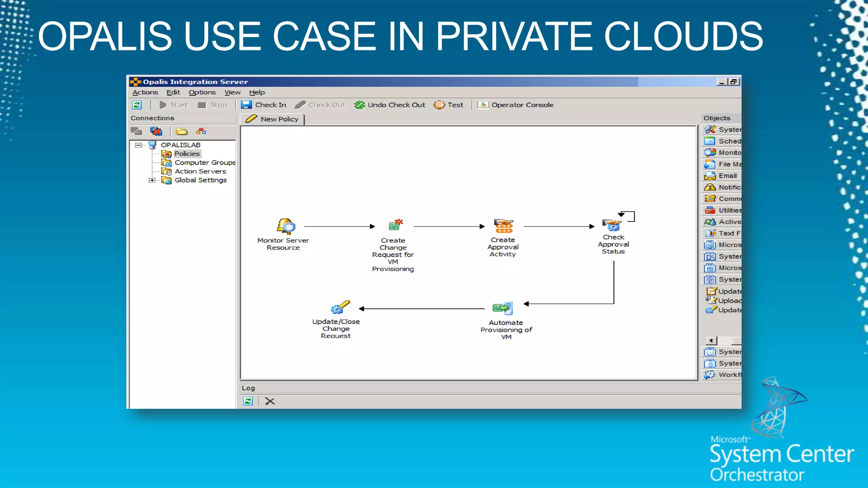Select the Check Approval Status activity icon

(612, 225)
